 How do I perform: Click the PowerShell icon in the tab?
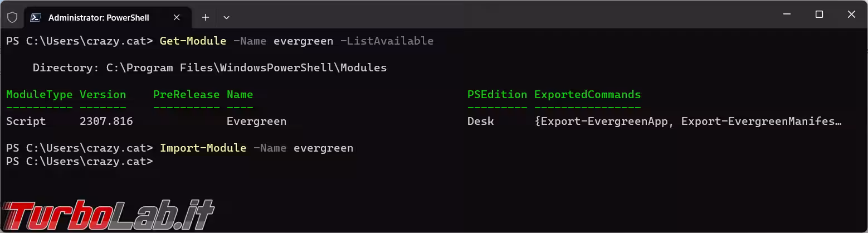(x=35, y=17)
